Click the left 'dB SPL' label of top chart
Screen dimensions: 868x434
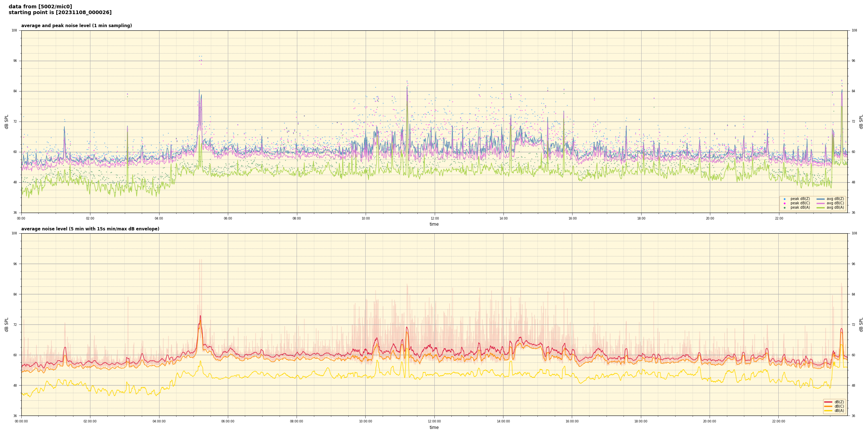coord(7,122)
